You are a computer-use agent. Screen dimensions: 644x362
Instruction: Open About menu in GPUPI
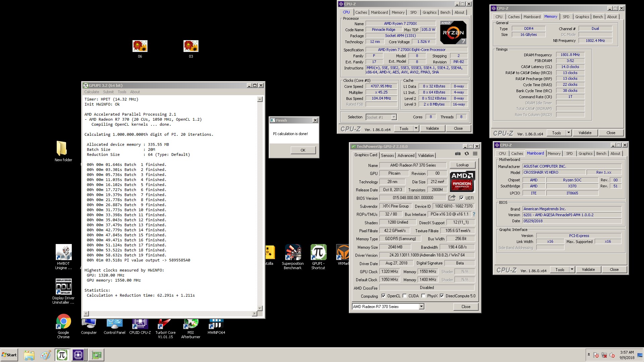coord(135,92)
